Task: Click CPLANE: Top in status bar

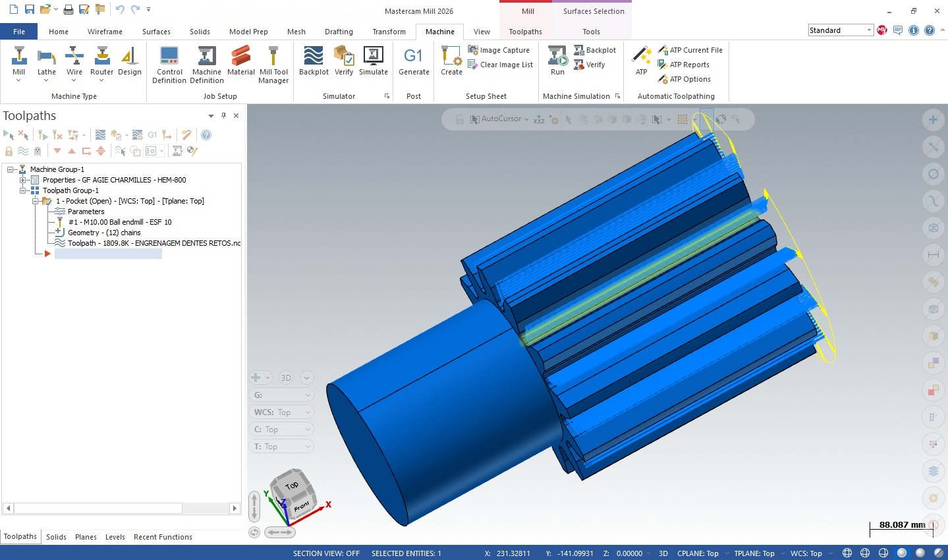Action: (698, 553)
